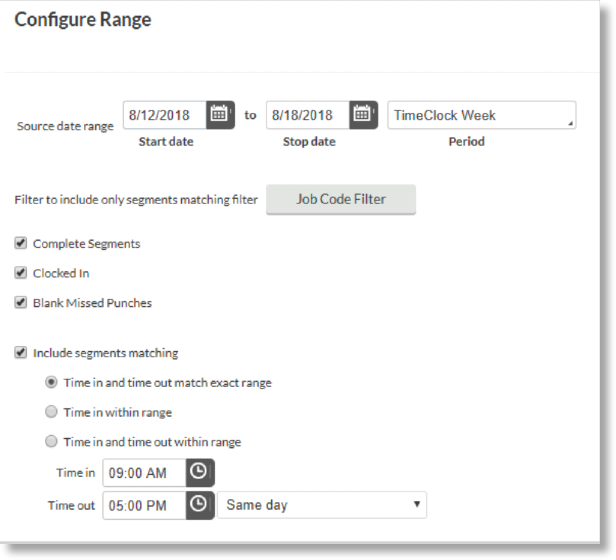The image size is (616, 560).
Task: Click the Start date field showing 8/12/2018
Action: (165, 115)
